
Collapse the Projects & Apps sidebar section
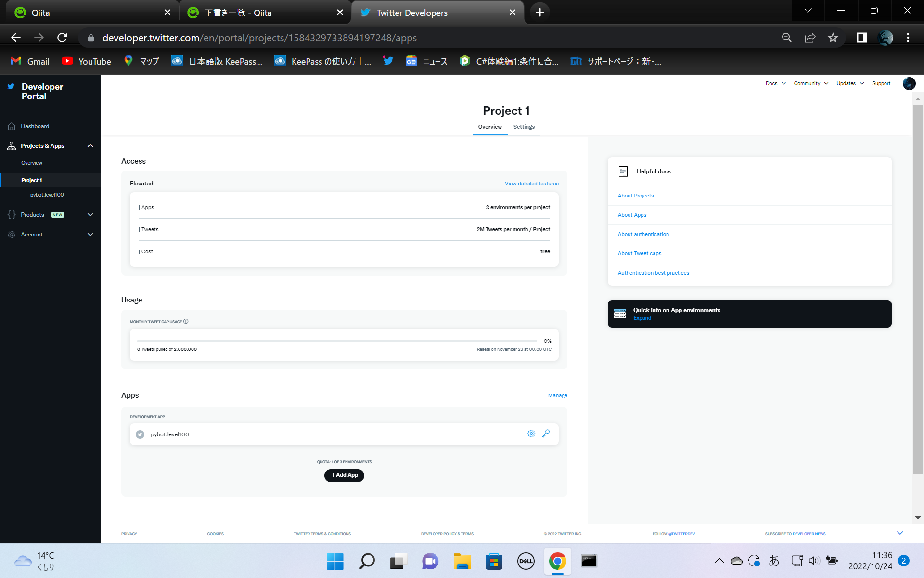[x=90, y=145]
